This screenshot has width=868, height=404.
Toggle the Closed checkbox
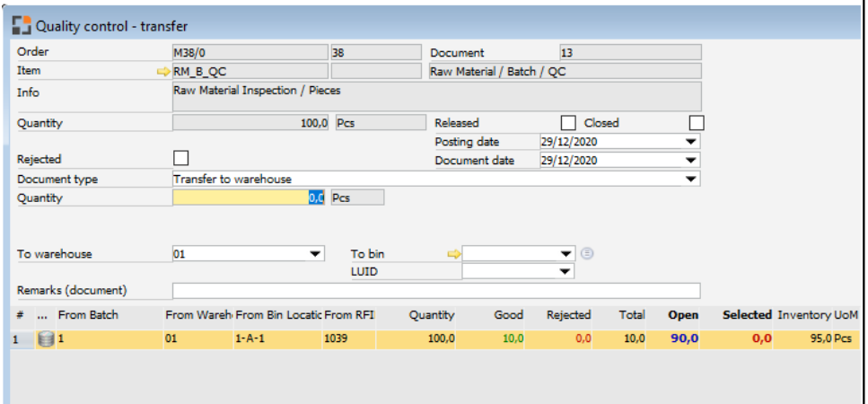[x=696, y=123]
